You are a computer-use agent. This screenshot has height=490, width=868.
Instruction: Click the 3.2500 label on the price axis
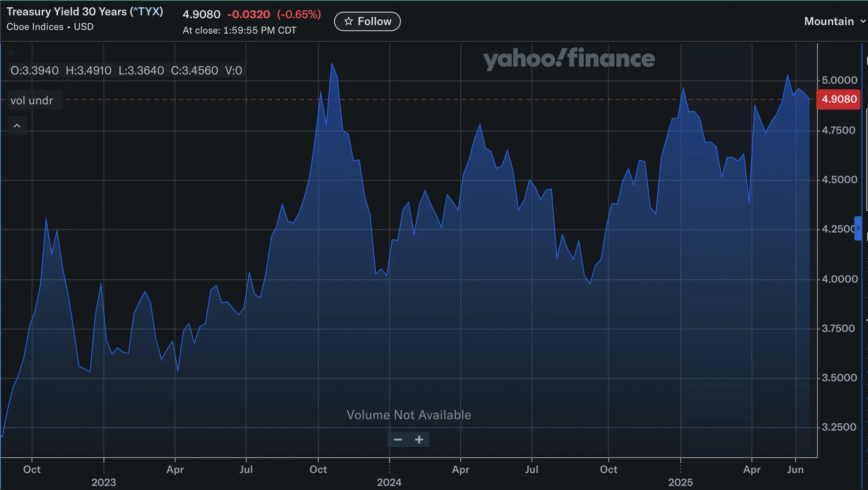coord(839,427)
